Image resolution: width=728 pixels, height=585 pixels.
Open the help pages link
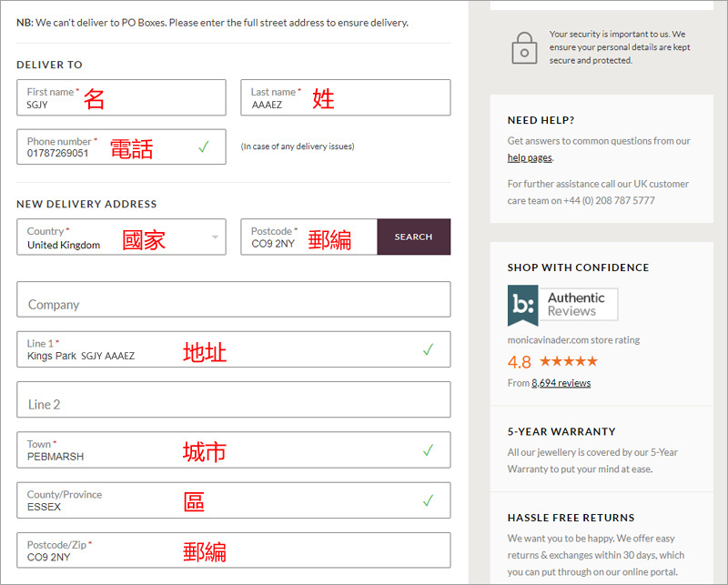point(530,157)
